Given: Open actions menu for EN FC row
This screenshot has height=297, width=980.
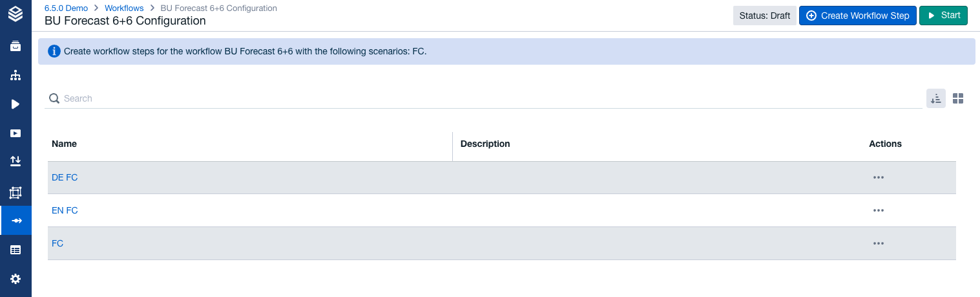Looking at the screenshot, I should 878,210.
